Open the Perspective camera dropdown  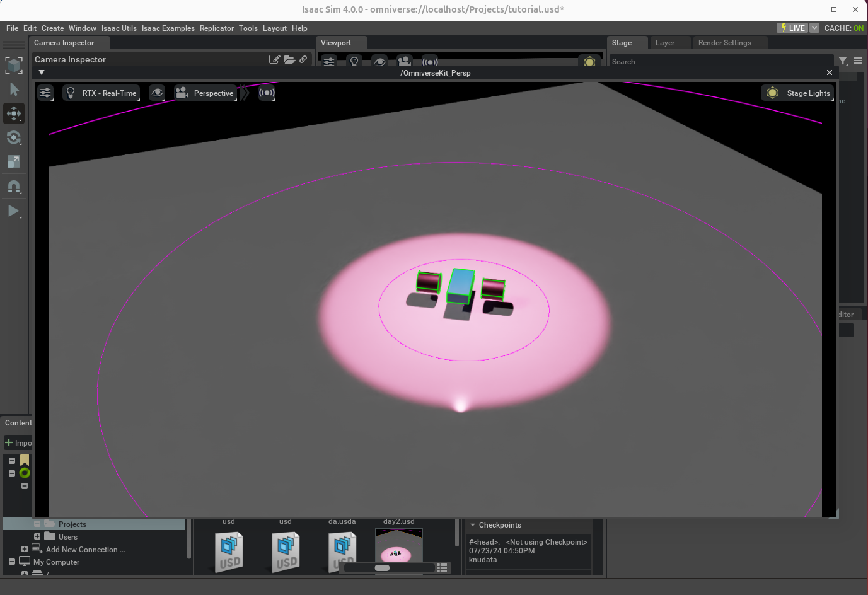(x=205, y=93)
